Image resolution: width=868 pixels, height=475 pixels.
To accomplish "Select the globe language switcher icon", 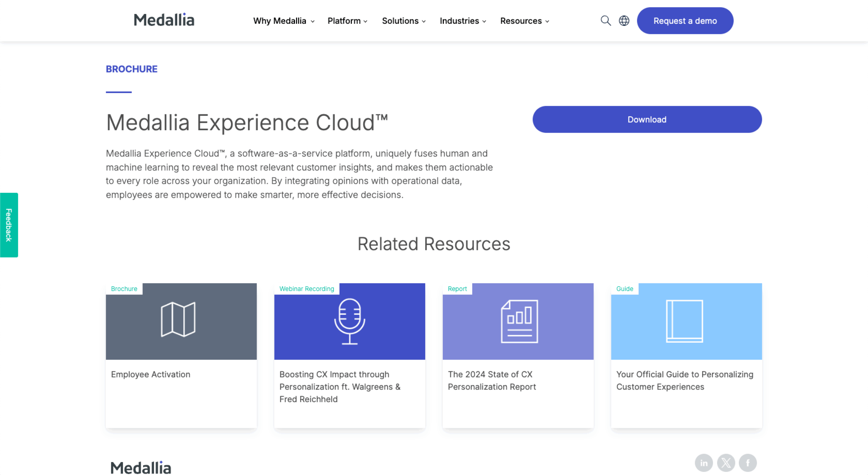I will 624,20.
